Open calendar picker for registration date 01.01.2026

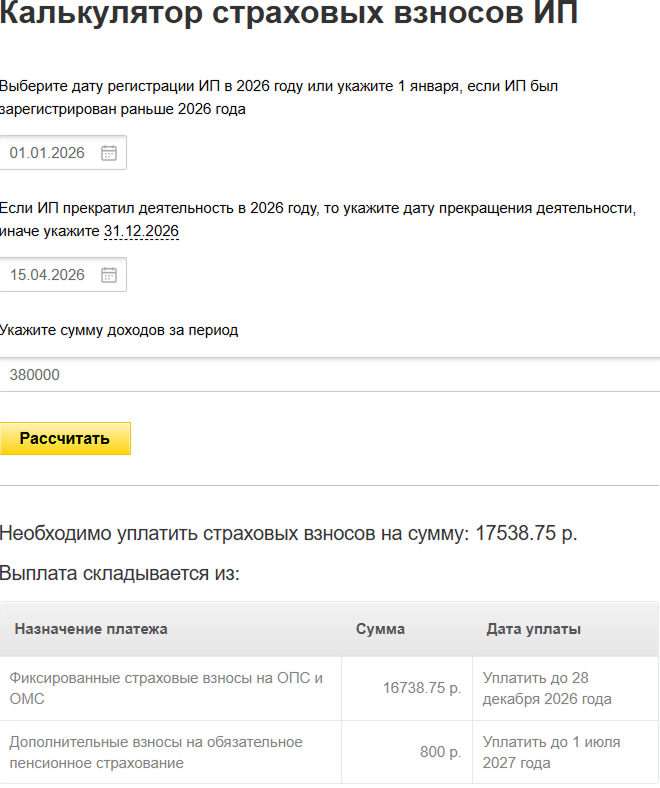pos(109,153)
